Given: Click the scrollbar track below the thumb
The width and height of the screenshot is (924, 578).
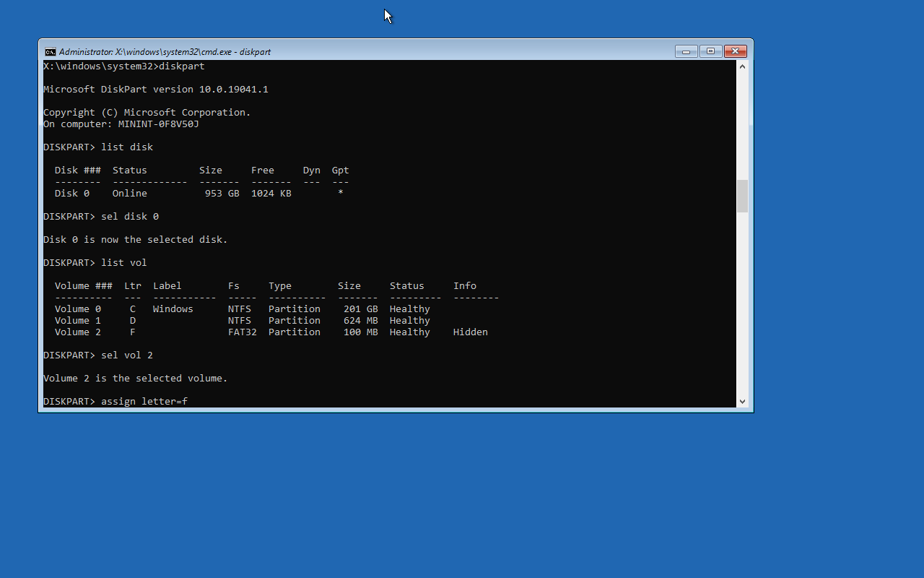Looking at the screenshot, I should 742,303.
